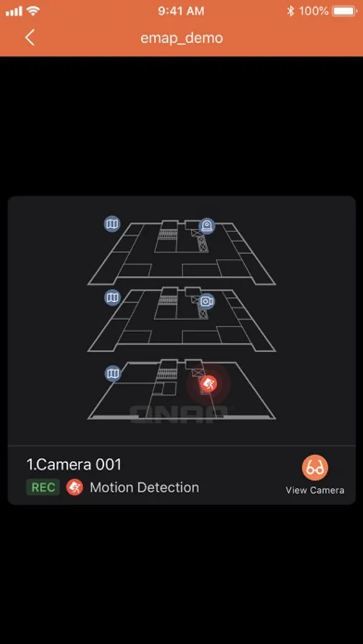The image size is (363, 644).
Task: Tap the red motion alert camera marker
Action: click(209, 384)
